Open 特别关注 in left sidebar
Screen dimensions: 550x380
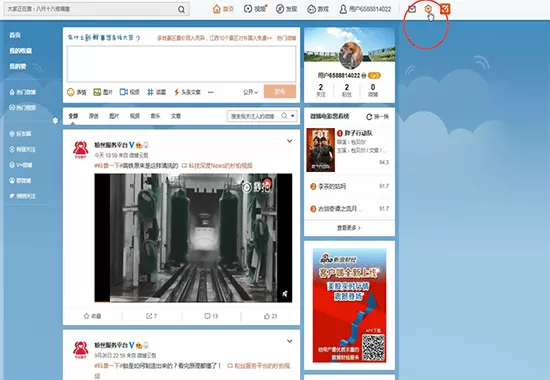pyautogui.click(x=23, y=149)
